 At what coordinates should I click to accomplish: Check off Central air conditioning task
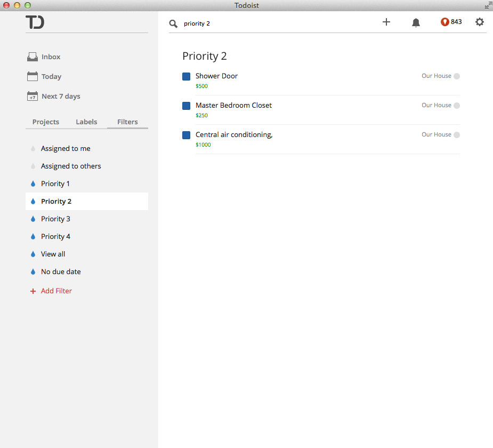tap(186, 135)
